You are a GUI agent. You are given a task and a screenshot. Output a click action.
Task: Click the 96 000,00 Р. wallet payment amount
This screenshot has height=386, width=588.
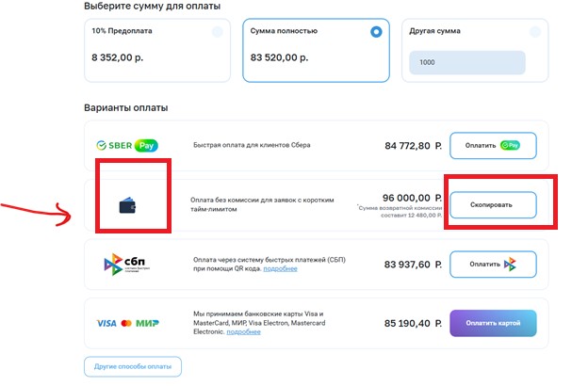412,198
